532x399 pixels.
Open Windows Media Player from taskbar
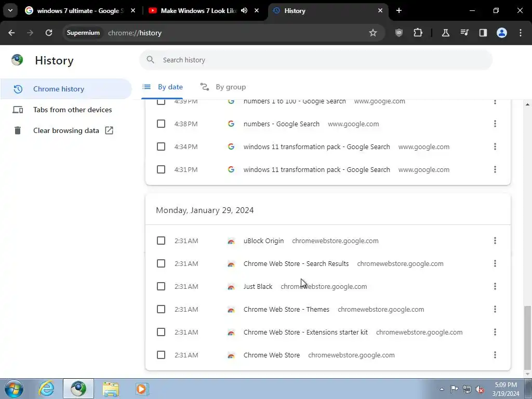[142, 389]
